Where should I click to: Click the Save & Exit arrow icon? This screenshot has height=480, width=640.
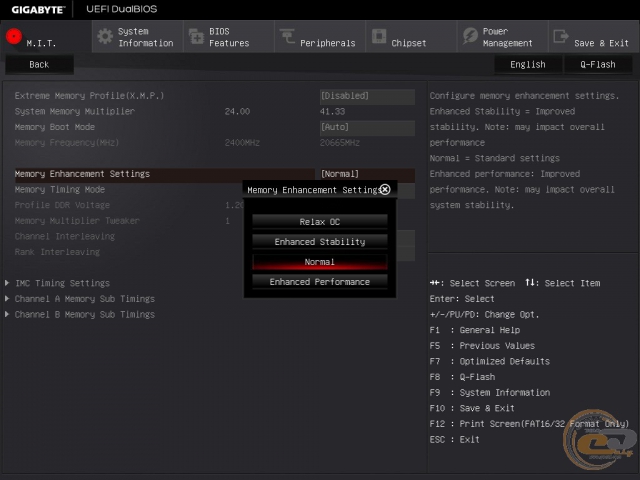[561, 36]
